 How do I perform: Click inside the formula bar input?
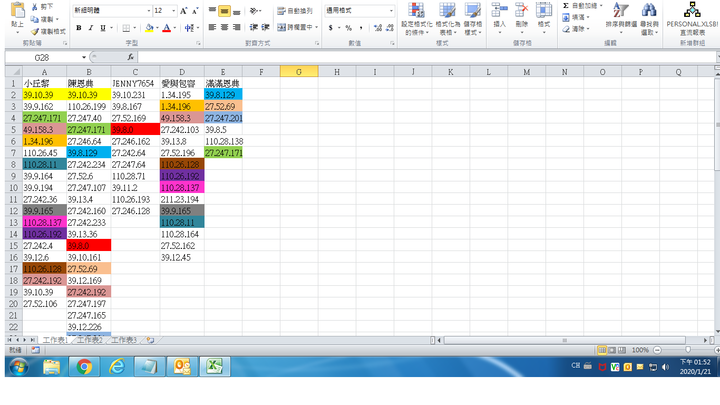pyautogui.click(x=427, y=57)
